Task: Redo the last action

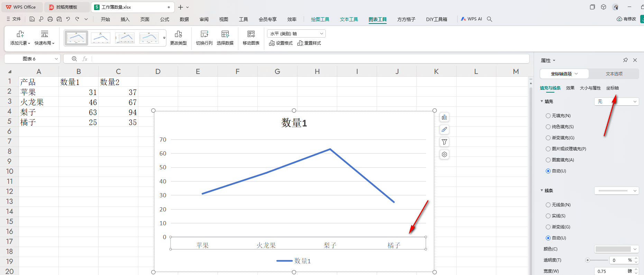Action: [77, 19]
